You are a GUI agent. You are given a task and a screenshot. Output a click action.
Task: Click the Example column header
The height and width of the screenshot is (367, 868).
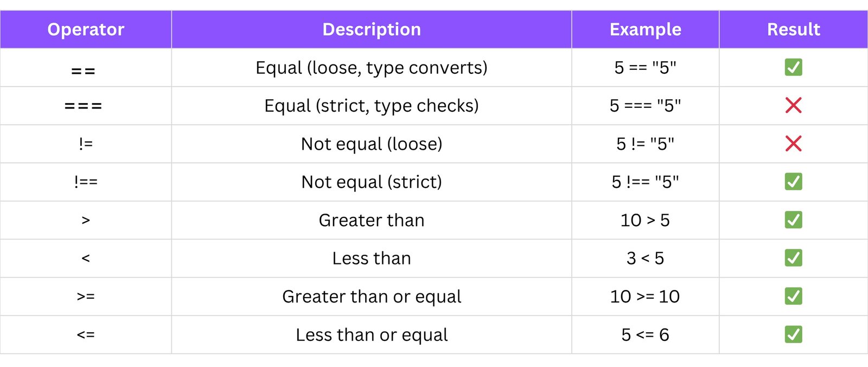(x=645, y=29)
